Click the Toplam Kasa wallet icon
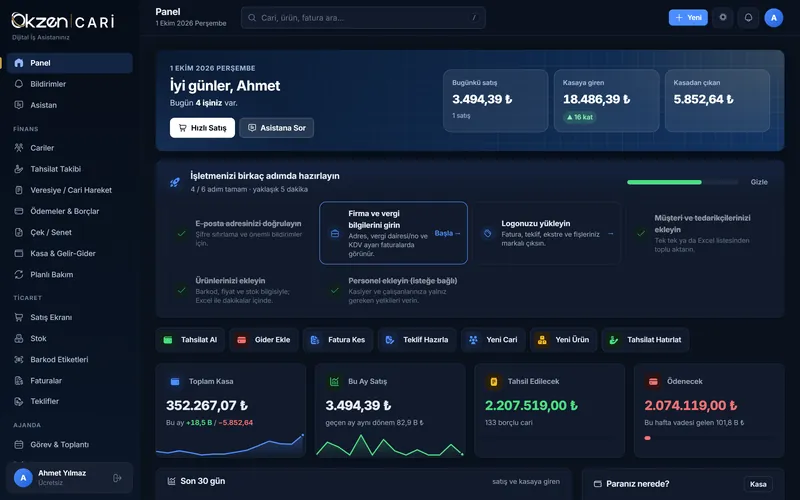This screenshot has width=800, height=500. click(x=175, y=381)
